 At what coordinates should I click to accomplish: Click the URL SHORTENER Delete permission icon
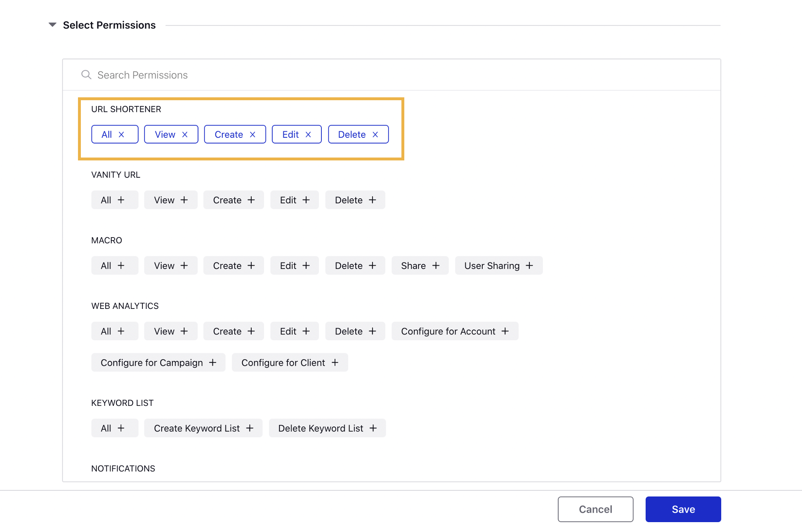(376, 134)
